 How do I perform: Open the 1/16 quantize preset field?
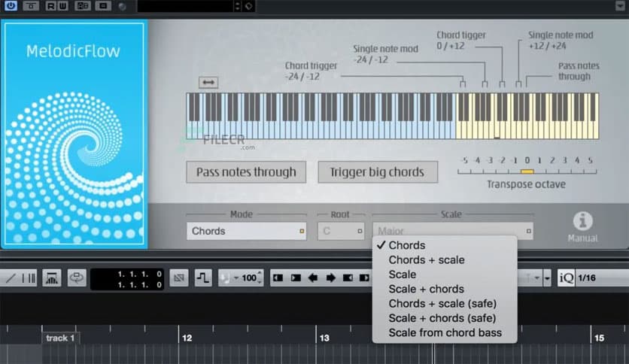coord(603,278)
